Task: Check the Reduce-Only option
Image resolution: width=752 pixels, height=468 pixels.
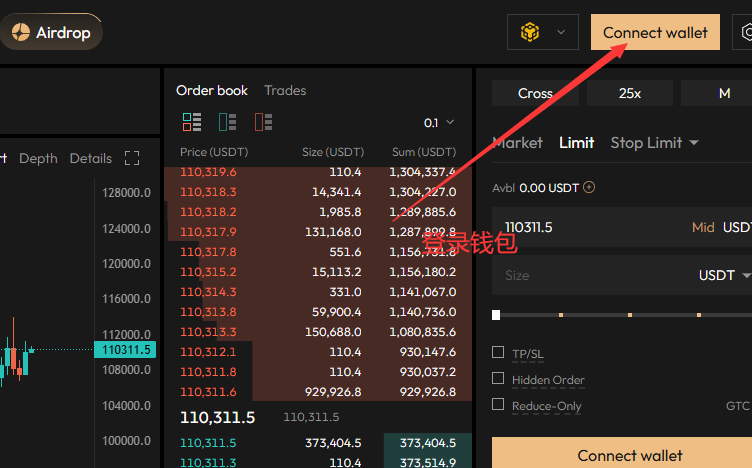Action: coord(498,405)
